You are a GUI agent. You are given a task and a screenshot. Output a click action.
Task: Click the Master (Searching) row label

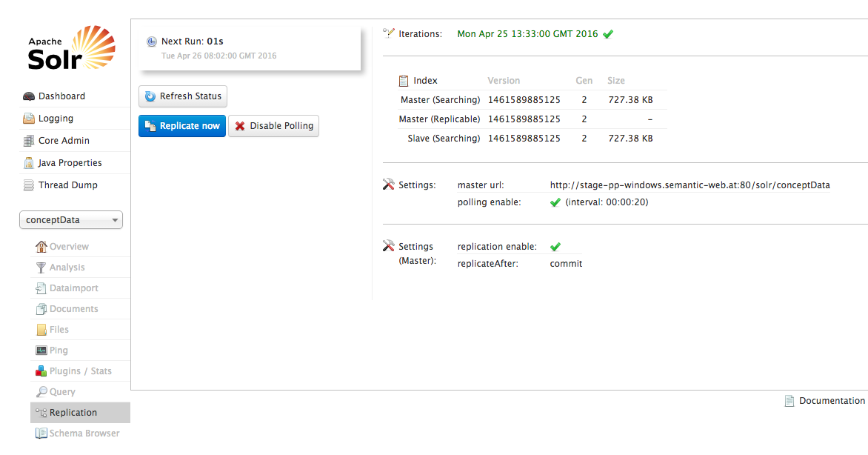coord(440,100)
